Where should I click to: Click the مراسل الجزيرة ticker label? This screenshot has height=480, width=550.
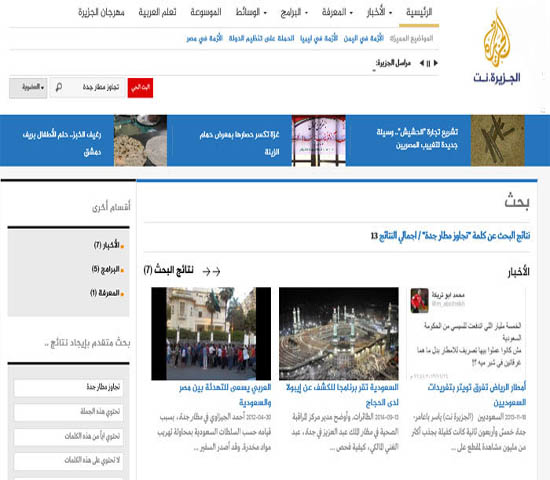pyautogui.click(x=393, y=64)
